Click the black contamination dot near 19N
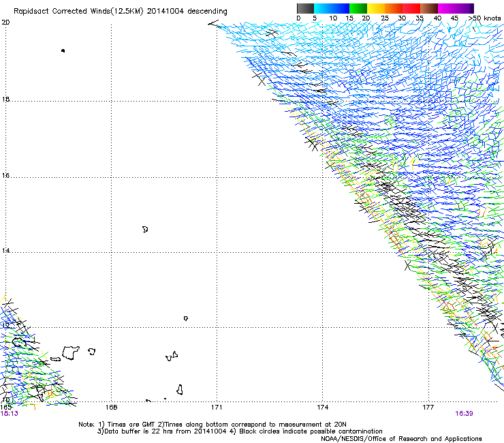This screenshot has width=504, height=443. pos(63,50)
